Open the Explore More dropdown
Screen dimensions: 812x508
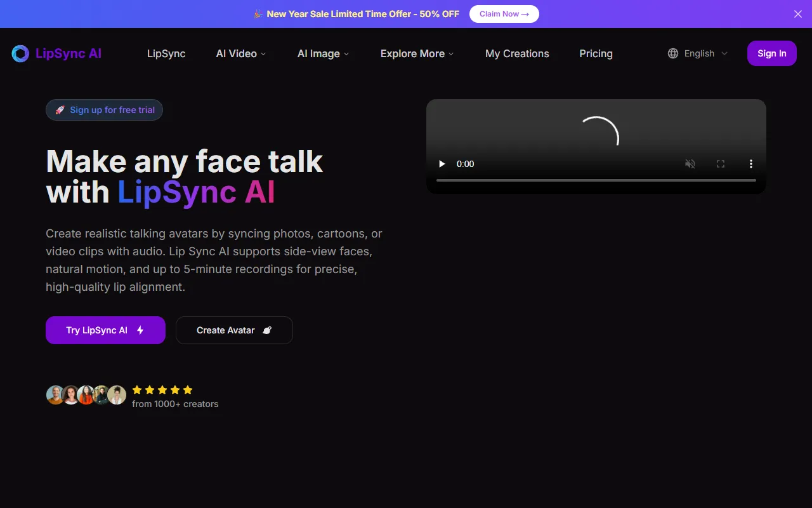[x=417, y=54]
